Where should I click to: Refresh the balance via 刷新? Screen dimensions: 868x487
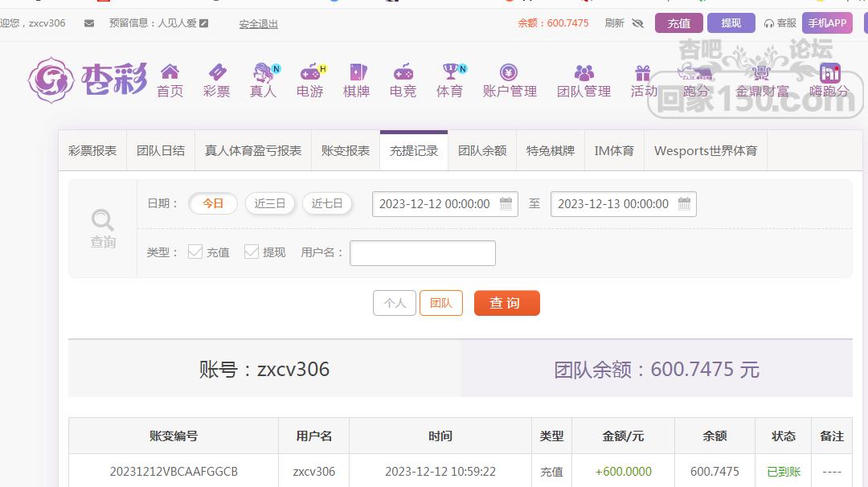(x=615, y=23)
